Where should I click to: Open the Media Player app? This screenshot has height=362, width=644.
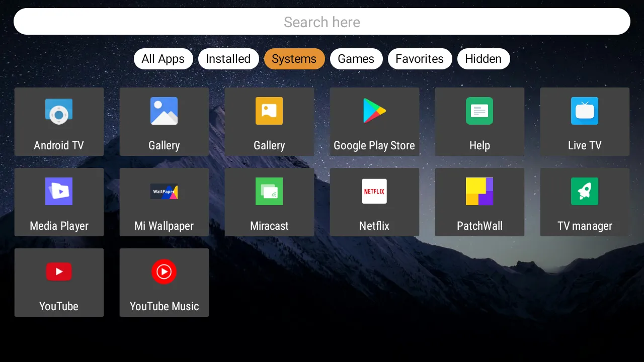[59, 202]
